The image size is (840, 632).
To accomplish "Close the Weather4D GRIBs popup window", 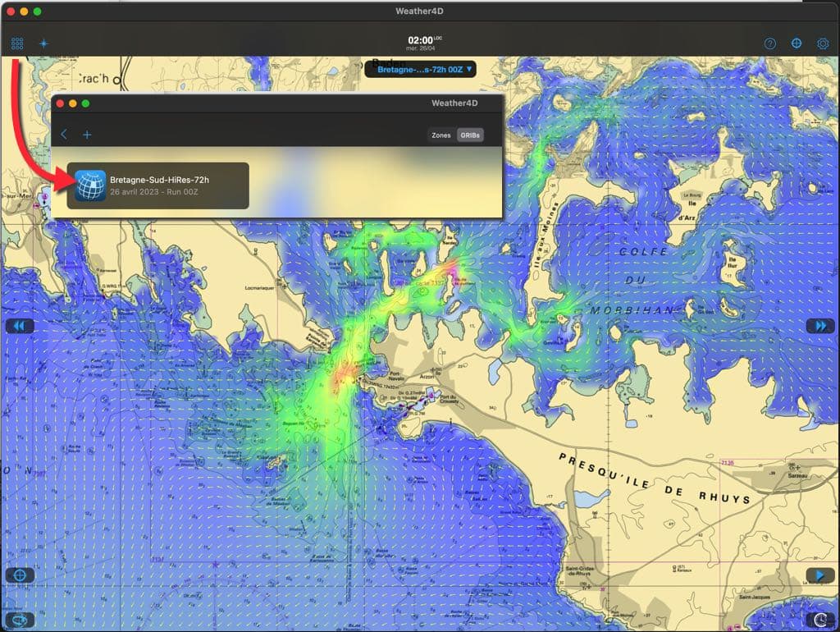I will point(60,103).
